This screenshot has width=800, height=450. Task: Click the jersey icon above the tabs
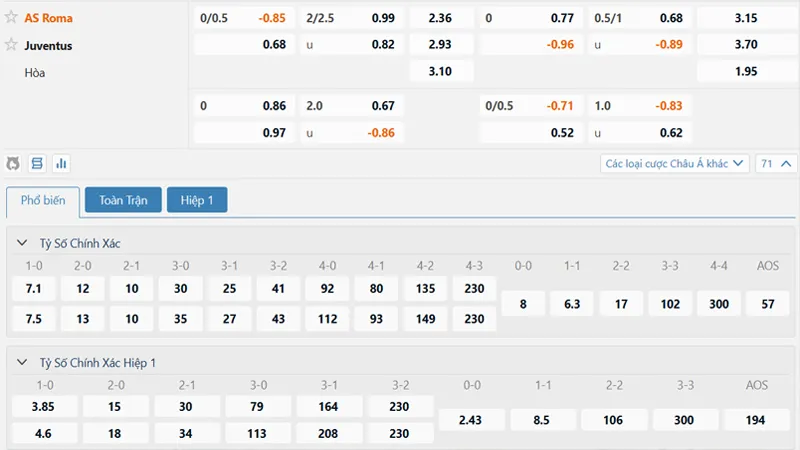pos(13,163)
